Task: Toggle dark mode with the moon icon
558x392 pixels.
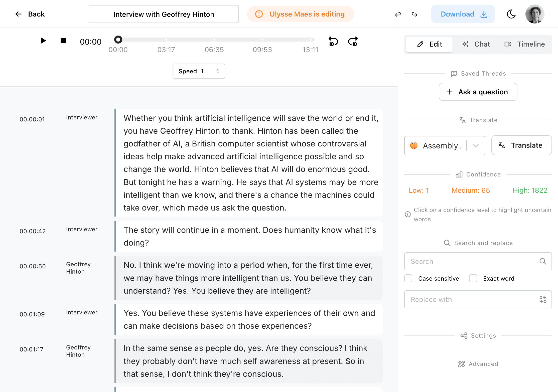Action: pyautogui.click(x=511, y=14)
